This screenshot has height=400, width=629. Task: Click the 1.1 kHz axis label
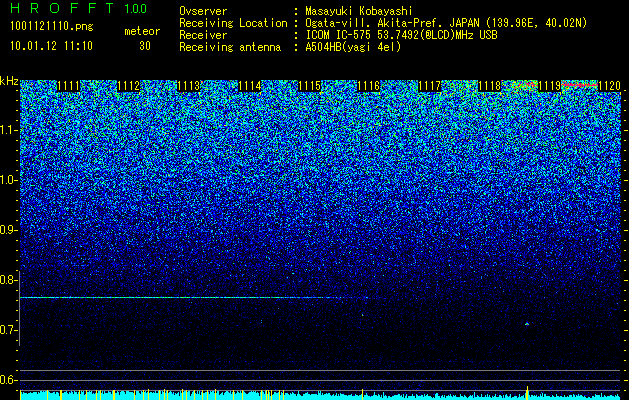coord(8,130)
